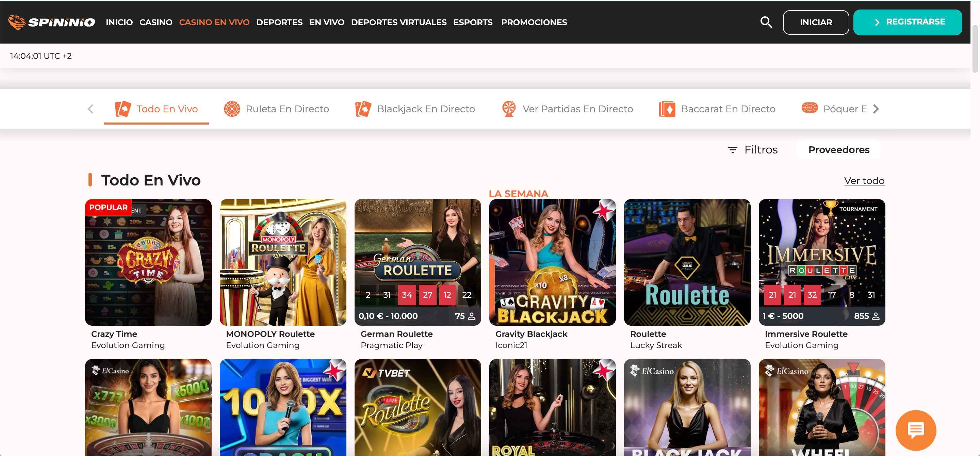Advance categories with the right chevron arrow
The height and width of the screenshot is (456, 980).
pos(876,109)
